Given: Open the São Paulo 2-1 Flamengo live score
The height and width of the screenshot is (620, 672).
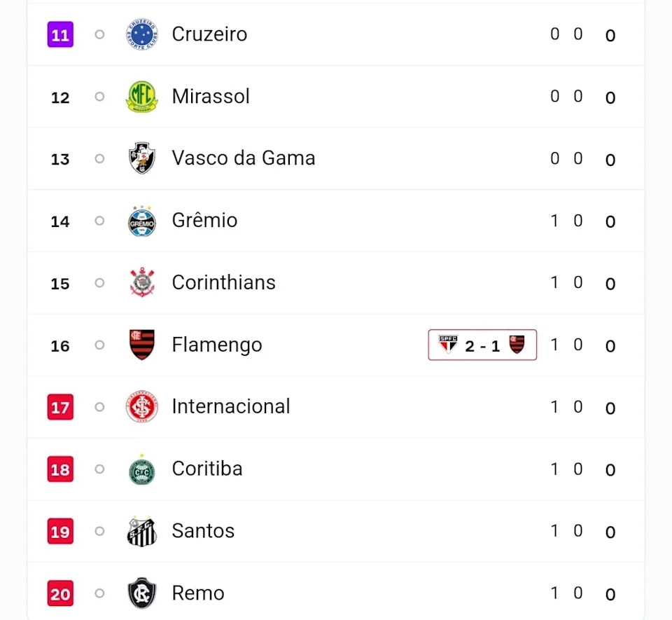Looking at the screenshot, I should point(482,345).
